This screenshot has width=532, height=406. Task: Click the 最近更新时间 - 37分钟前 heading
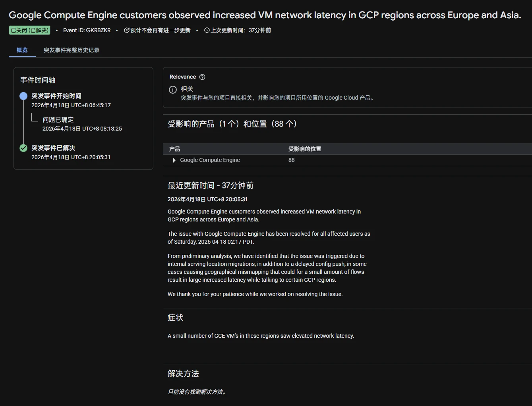(211, 185)
